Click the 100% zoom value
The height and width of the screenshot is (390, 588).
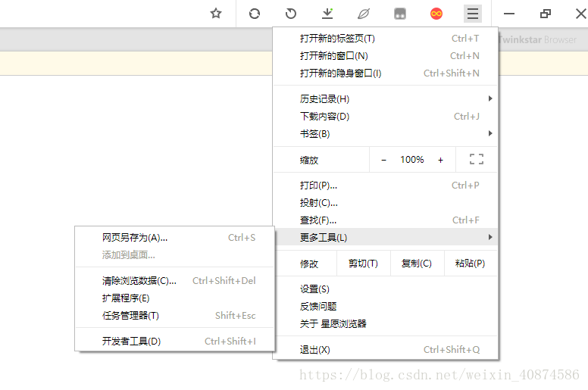[x=411, y=160]
